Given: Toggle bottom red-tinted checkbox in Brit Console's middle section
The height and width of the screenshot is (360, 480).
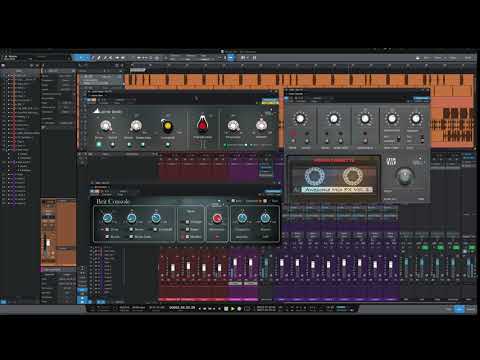Looking at the screenshot, I should click(187, 237).
